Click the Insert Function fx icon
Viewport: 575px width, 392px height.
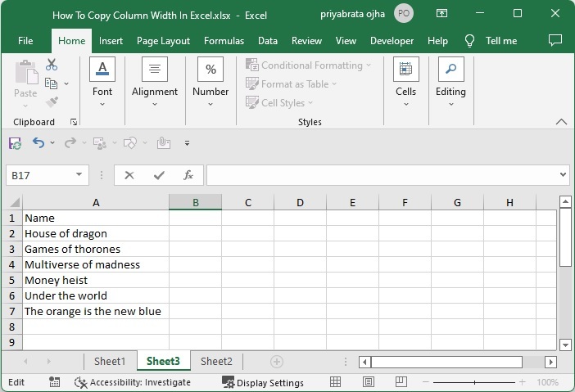pyautogui.click(x=188, y=175)
